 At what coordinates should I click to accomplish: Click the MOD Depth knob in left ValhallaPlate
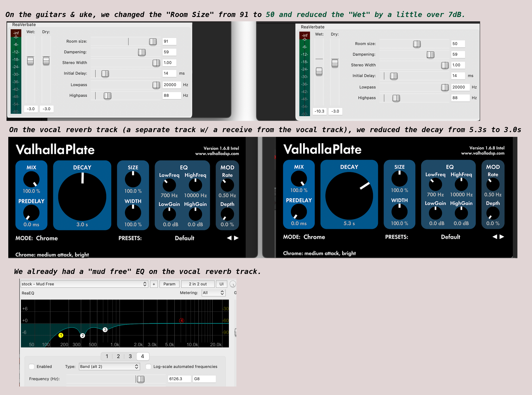coord(227,214)
